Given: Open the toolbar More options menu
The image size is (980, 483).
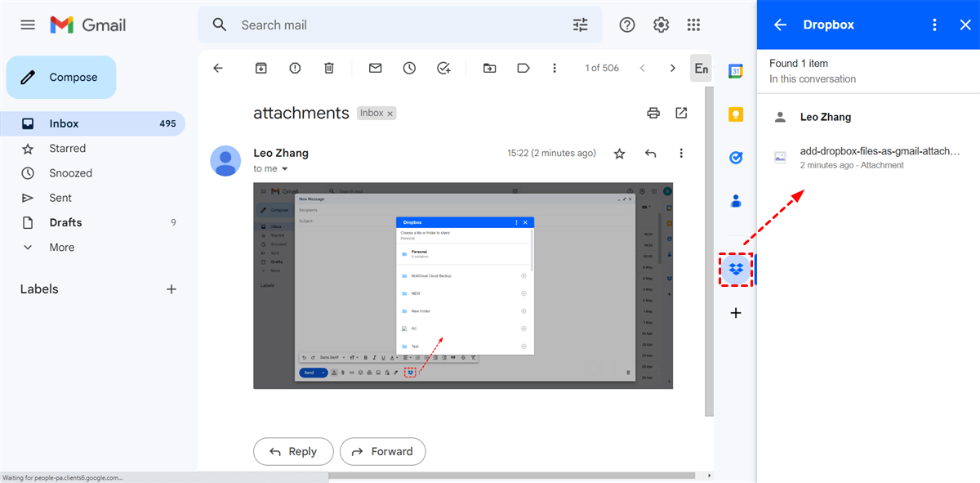Looking at the screenshot, I should pos(555,68).
